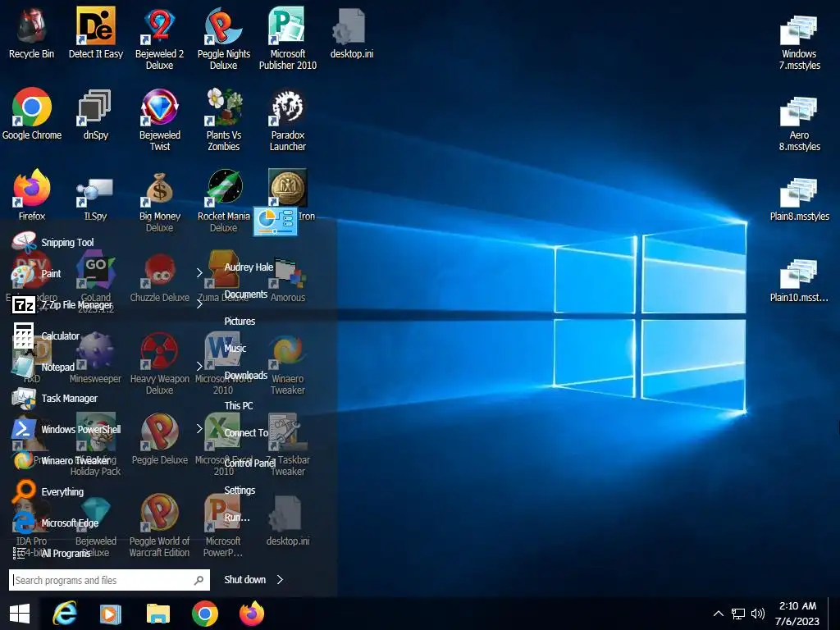Select the top-row desktop.ini file icon
840x630 pixels.
(x=351, y=32)
